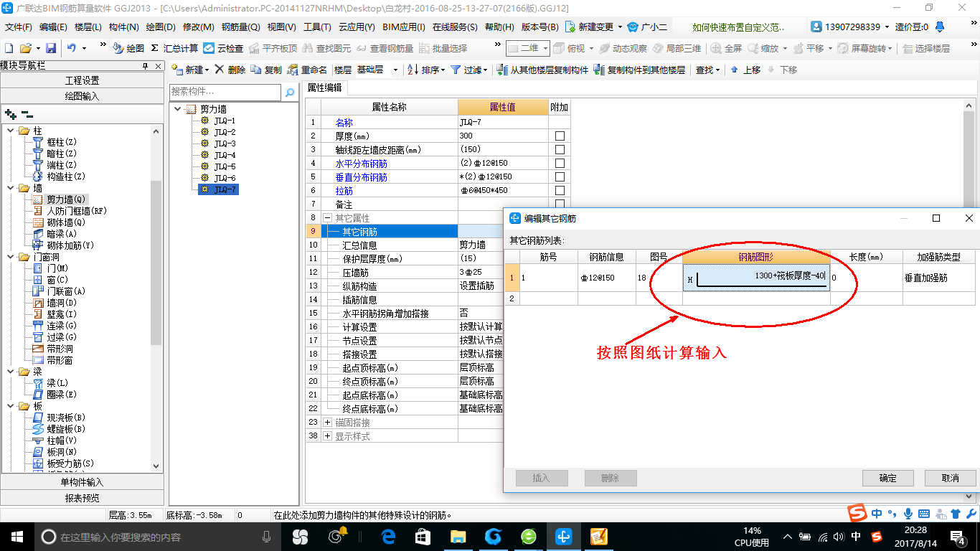Screen dimensions: 980x551
Task: Confirm the dialog with 确定
Action: pyautogui.click(x=887, y=478)
